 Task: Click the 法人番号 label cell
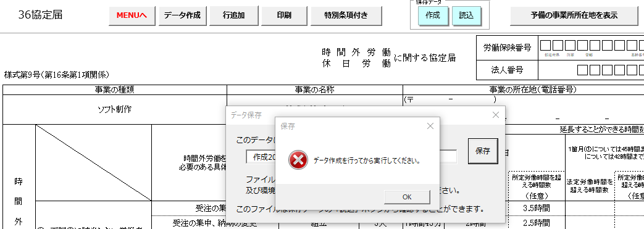[x=507, y=70]
